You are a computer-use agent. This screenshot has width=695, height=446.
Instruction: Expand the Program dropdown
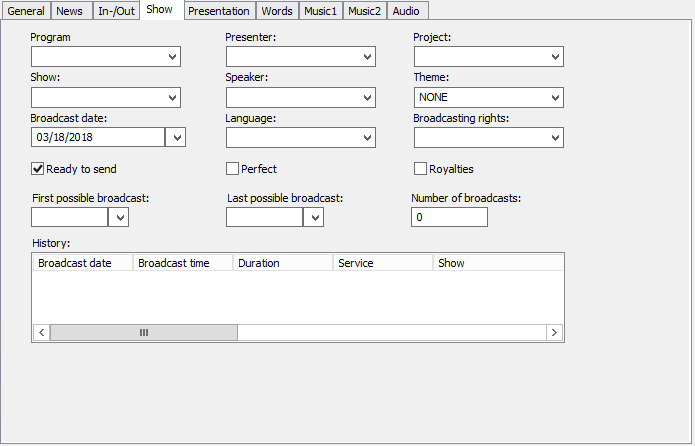click(172, 57)
